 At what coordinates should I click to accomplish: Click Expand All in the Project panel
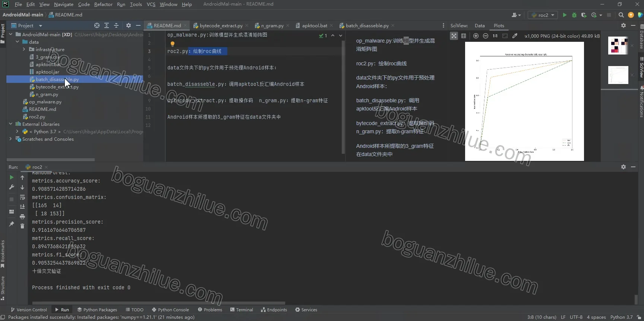pos(107,25)
